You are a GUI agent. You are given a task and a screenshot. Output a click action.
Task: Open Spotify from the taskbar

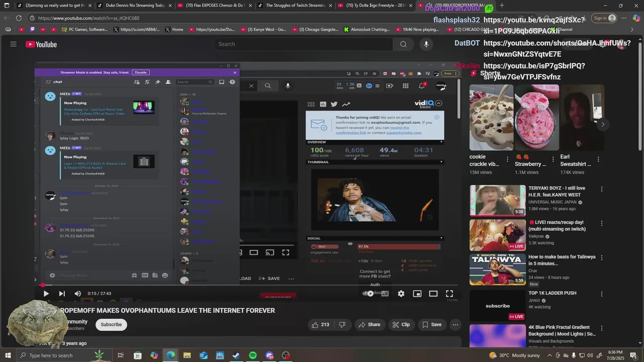[253, 355]
